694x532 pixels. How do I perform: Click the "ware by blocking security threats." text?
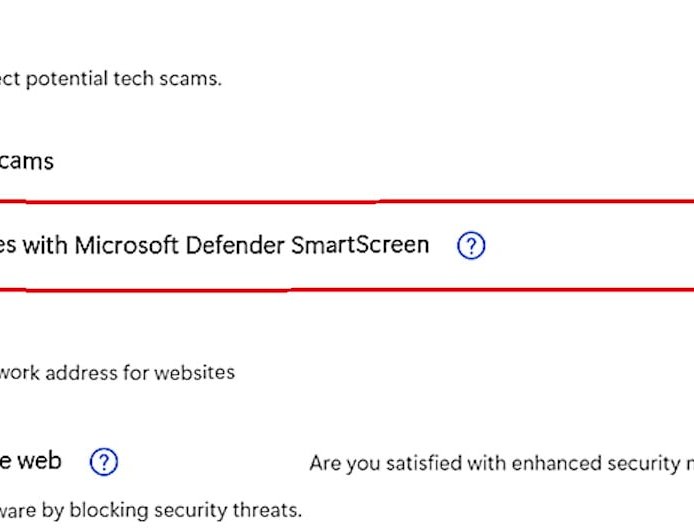pos(150,510)
